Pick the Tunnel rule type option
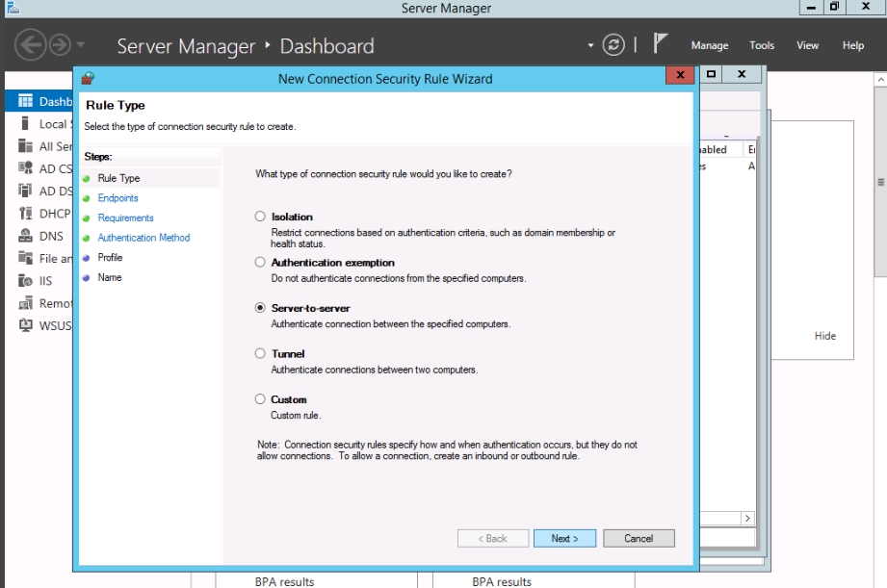 (x=260, y=353)
